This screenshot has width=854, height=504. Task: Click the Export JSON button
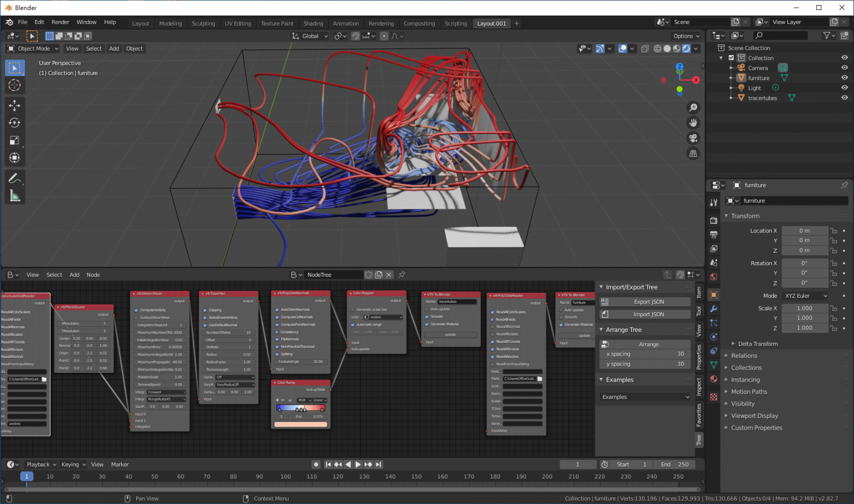click(x=645, y=301)
